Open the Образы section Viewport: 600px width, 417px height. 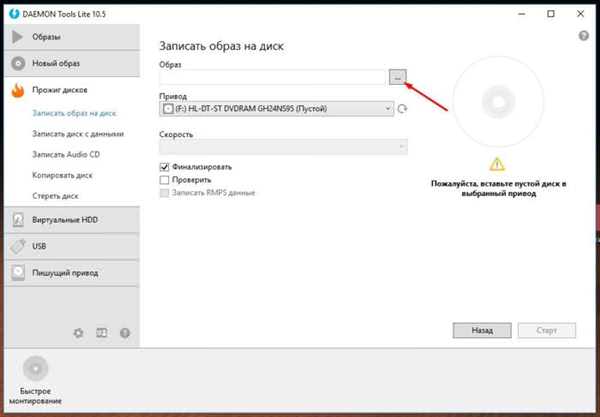point(72,37)
